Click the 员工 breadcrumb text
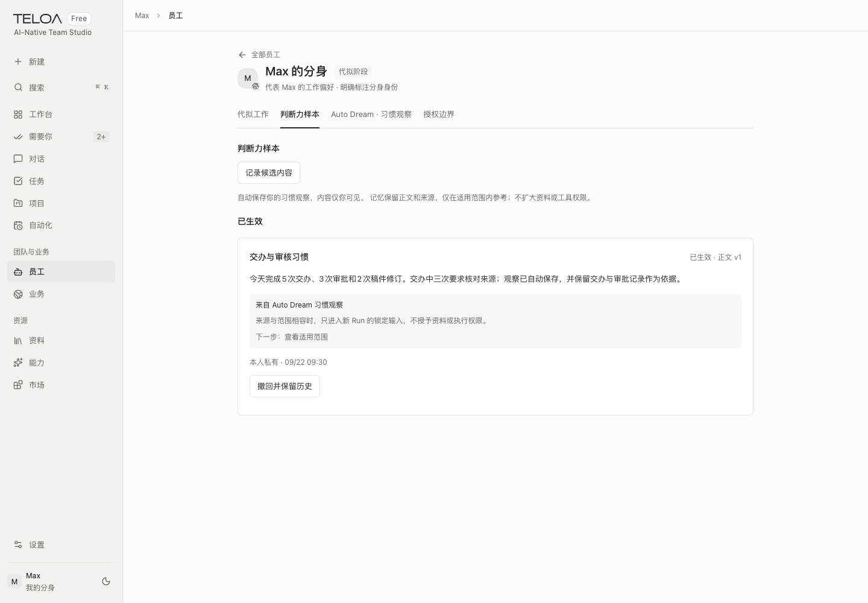868x603 pixels. [175, 16]
